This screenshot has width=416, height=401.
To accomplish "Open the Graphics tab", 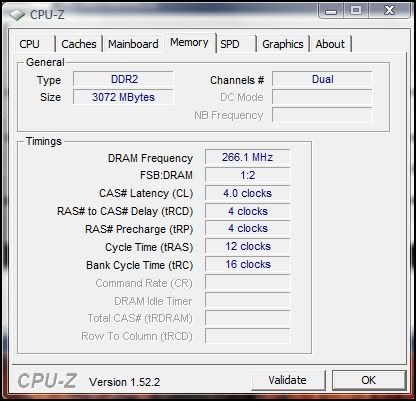I will (x=283, y=44).
